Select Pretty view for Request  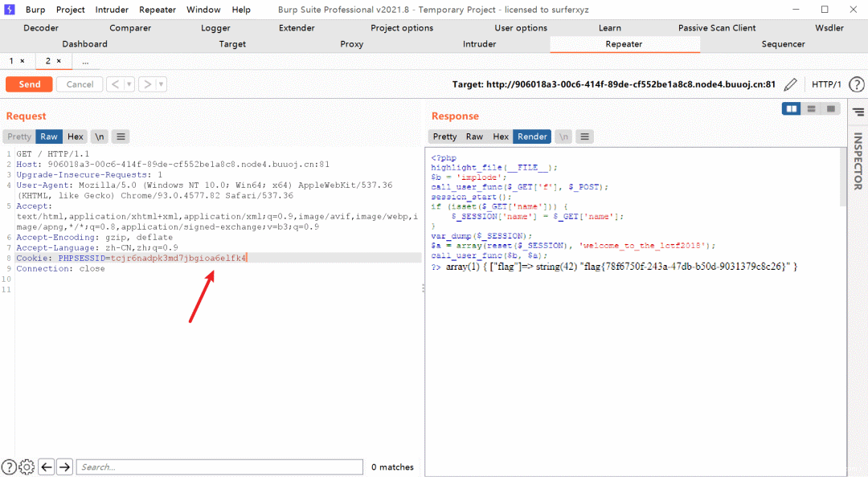click(19, 137)
